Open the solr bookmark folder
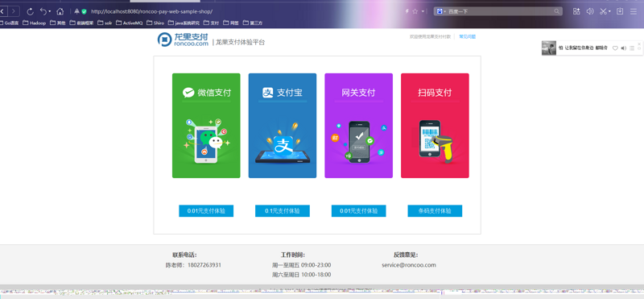Screen dimensions: 644x299 tap(105, 23)
